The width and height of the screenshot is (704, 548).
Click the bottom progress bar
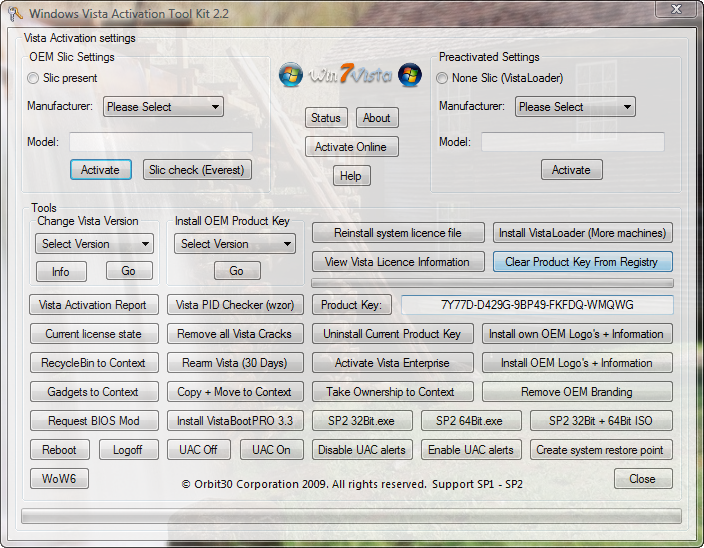click(351, 517)
